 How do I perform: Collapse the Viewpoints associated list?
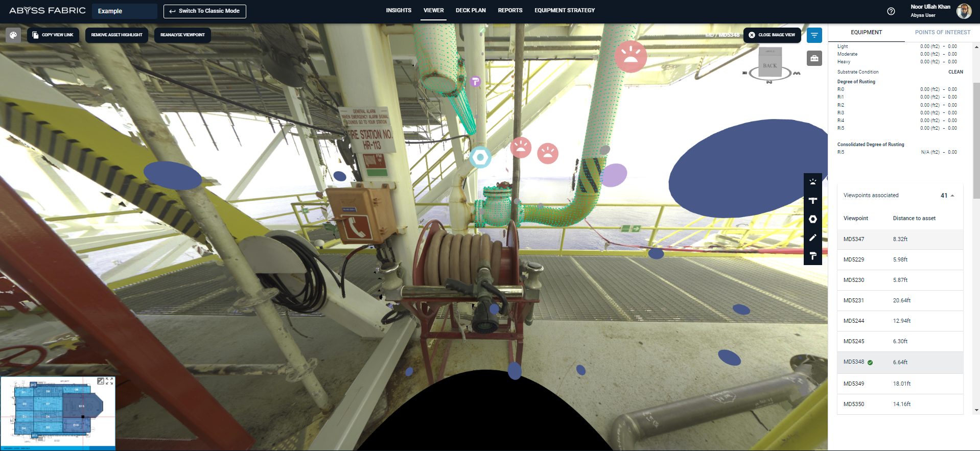pos(952,196)
